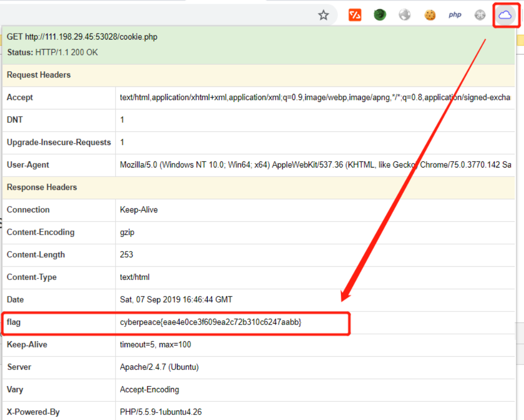
Task: Select the Content-Length header name
Action: coord(36,254)
